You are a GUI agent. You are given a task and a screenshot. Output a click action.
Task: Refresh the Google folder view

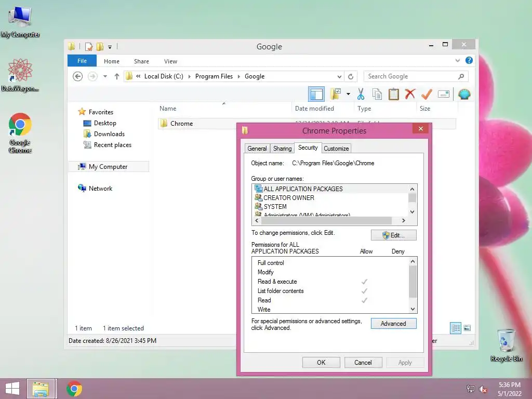(351, 77)
